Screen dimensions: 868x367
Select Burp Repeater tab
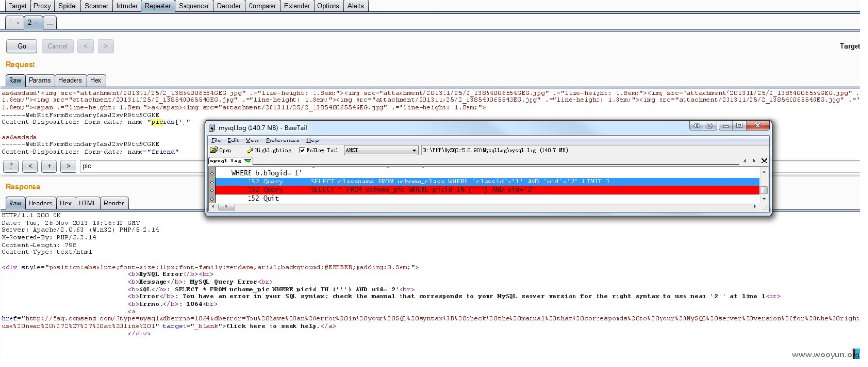[x=159, y=6]
